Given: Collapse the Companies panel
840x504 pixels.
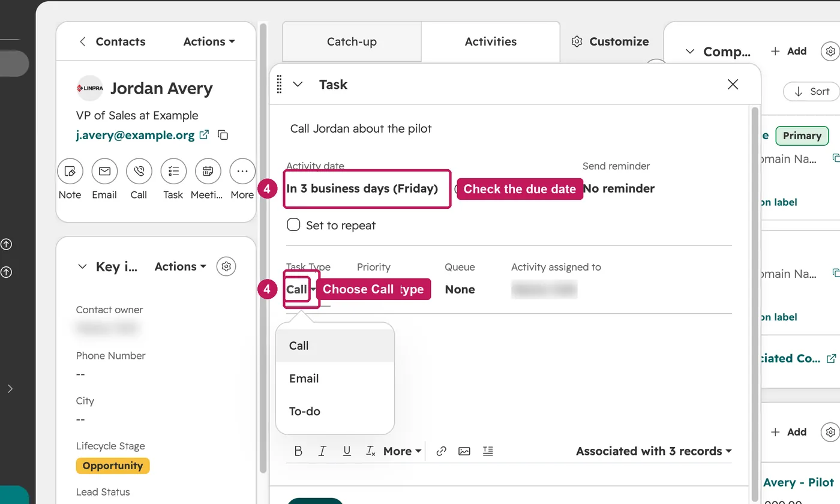Looking at the screenshot, I should (x=690, y=52).
